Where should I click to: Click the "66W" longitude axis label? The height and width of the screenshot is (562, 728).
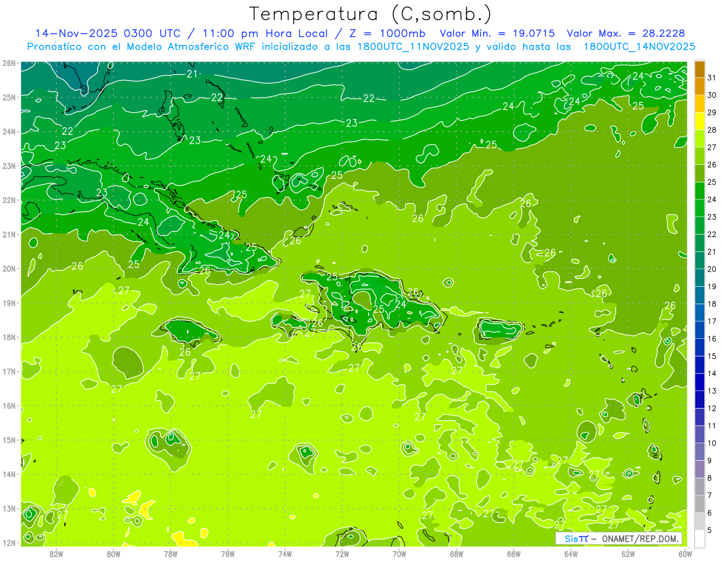click(514, 554)
